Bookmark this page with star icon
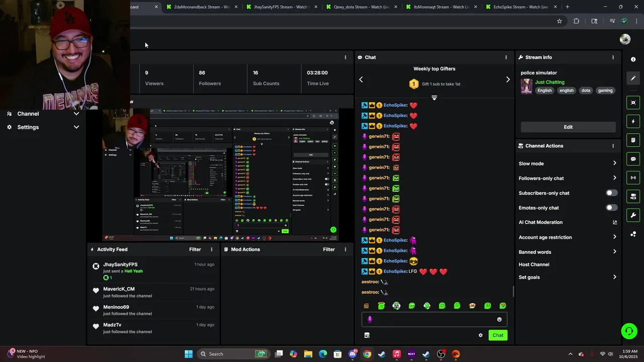Screen dimensions: 644x362 [559, 21]
